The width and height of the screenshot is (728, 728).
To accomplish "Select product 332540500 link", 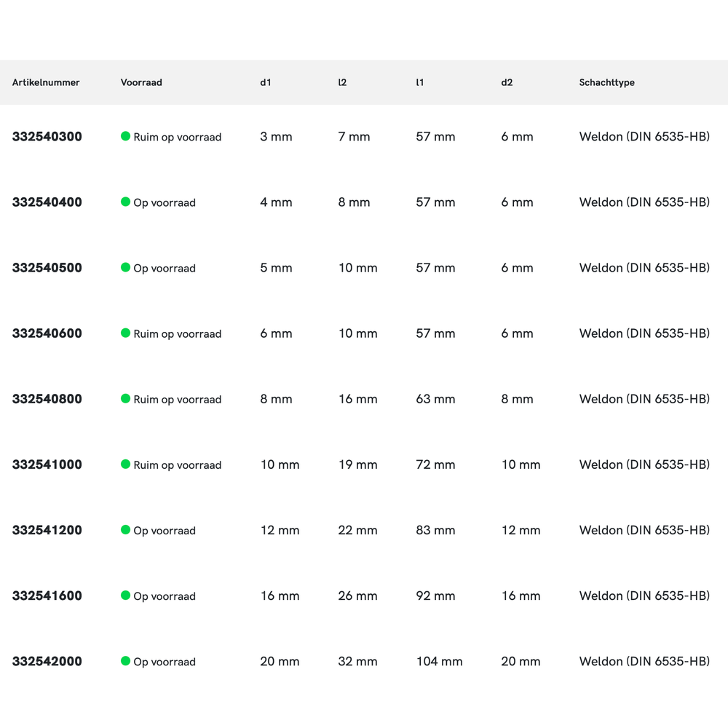I will (x=47, y=268).
